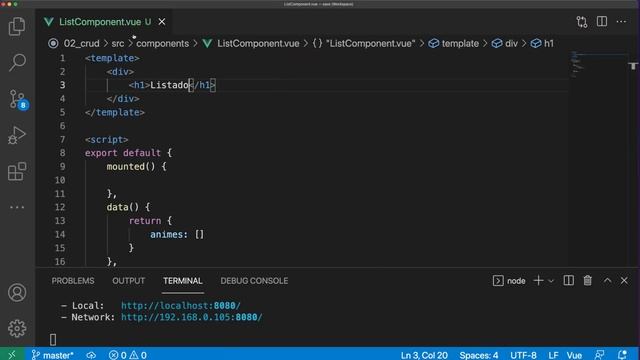
Task: Close the ListComponent.vue tab
Action: pyautogui.click(x=162, y=22)
